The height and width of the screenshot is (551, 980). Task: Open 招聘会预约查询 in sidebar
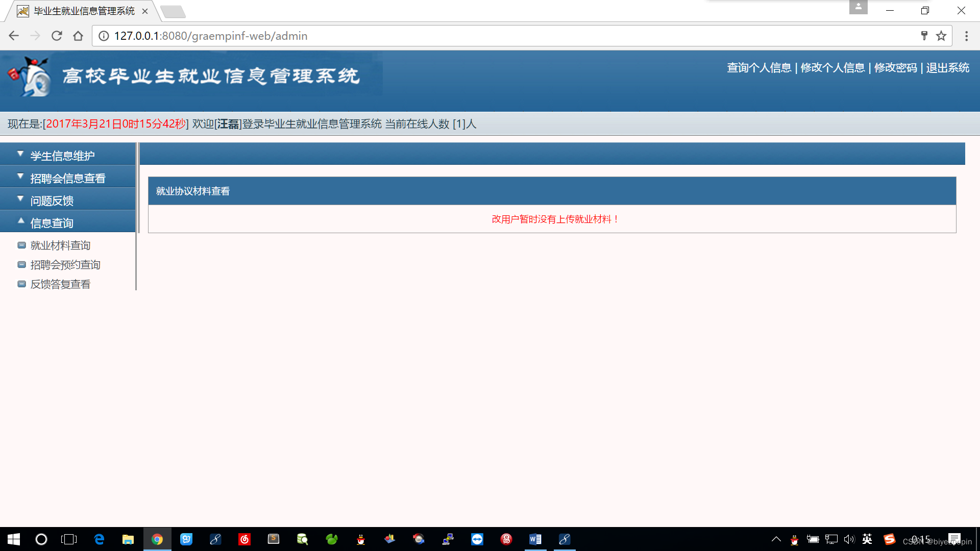65,265
